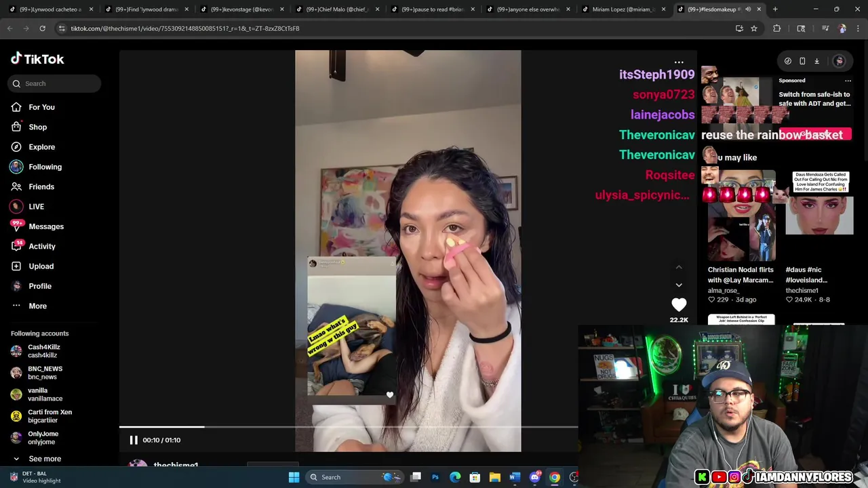Viewport: 868px width, 488px height.
Task: Open the browser extensions menu
Action: [777, 28]
